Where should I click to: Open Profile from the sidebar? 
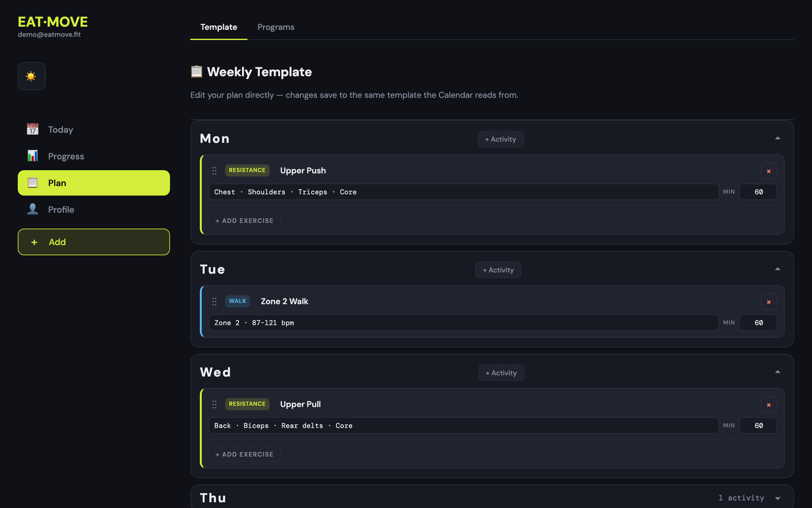pyautogui.click(x=94, y=209)
